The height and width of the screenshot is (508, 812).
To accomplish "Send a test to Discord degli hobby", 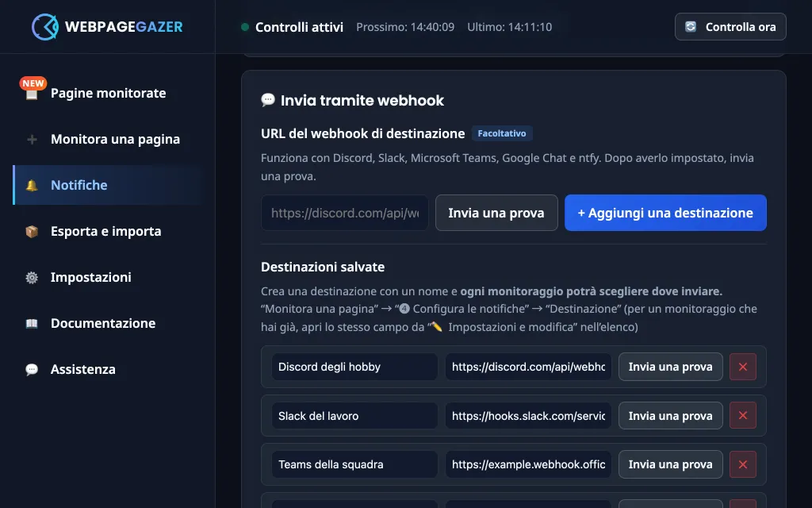I will click(x=671, y=367).
